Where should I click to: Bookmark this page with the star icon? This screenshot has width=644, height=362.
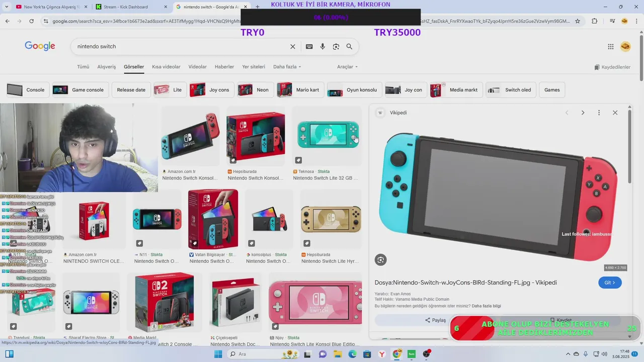[578, 21]
